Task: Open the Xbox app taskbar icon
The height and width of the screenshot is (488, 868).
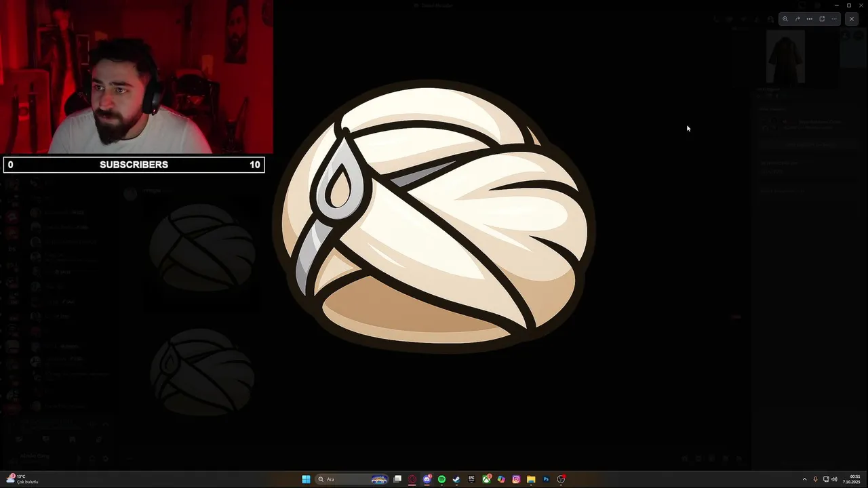Action: (486, 479)
